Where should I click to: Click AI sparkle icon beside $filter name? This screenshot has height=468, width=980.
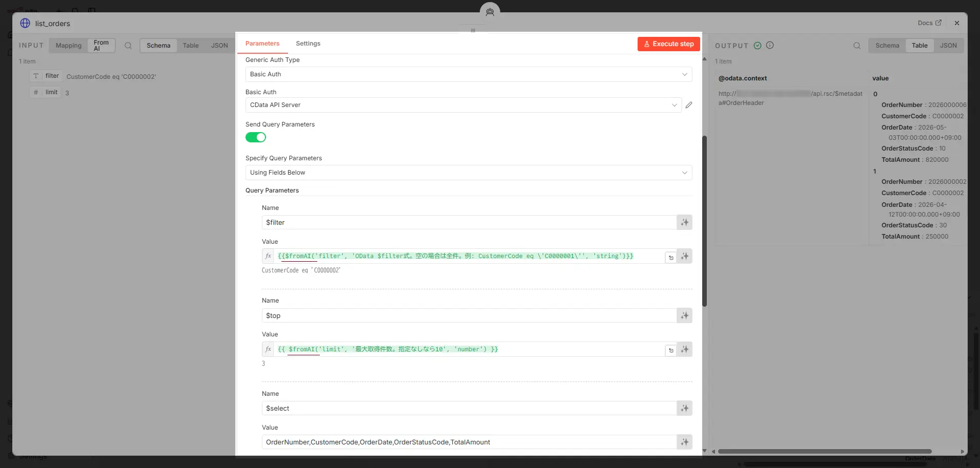[x=684, y=222]
